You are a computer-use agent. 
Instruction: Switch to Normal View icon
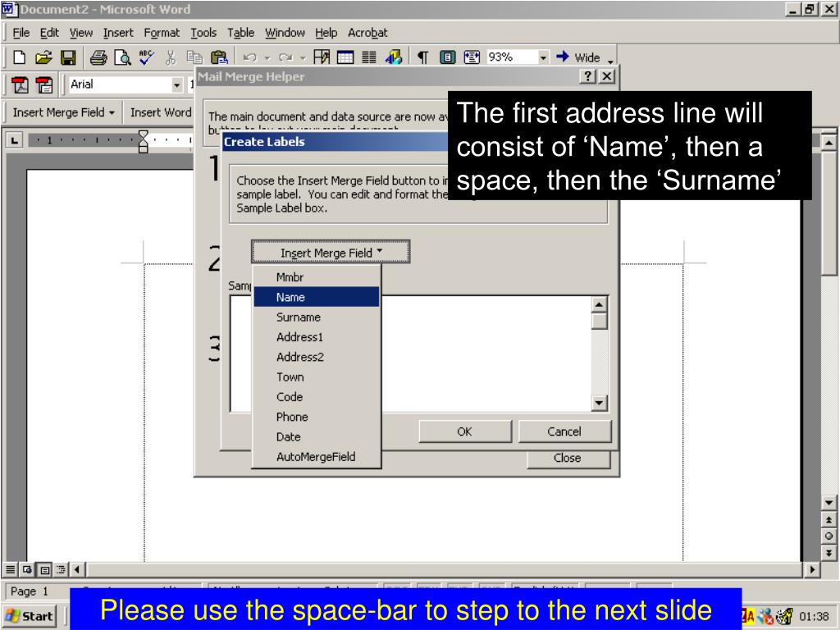(x=10, y=569)
